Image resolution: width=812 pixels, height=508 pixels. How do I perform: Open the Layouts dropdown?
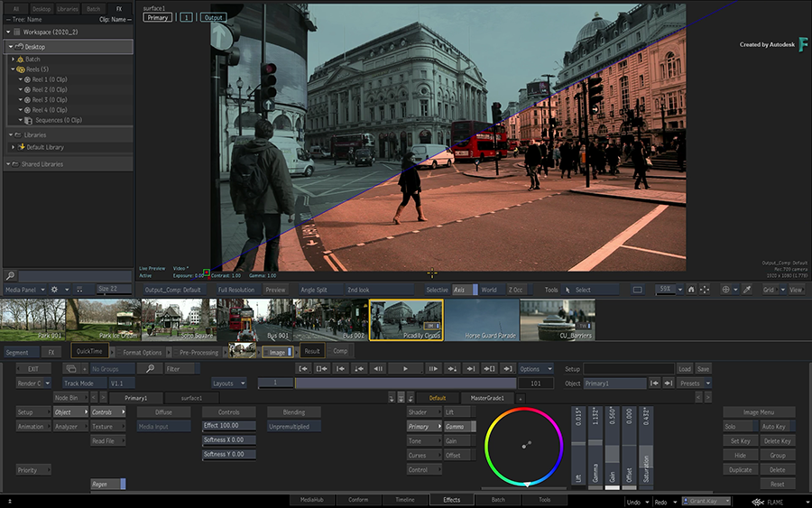229,383
